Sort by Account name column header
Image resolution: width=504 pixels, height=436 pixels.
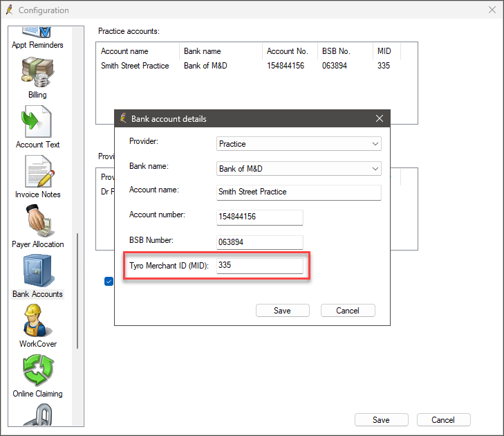(x=138, y=51)
